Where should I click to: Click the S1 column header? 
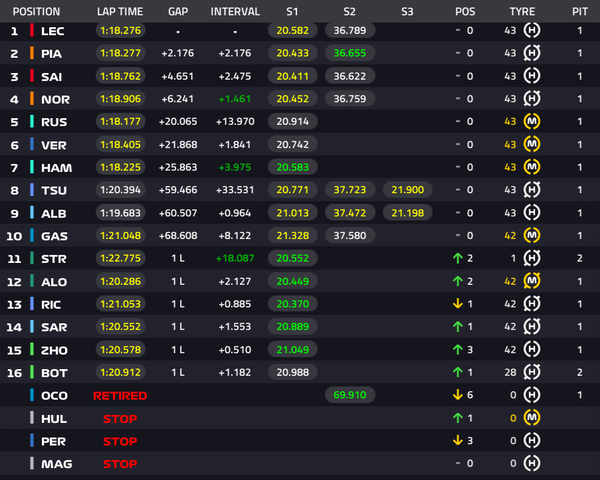[x=292, y=11]
